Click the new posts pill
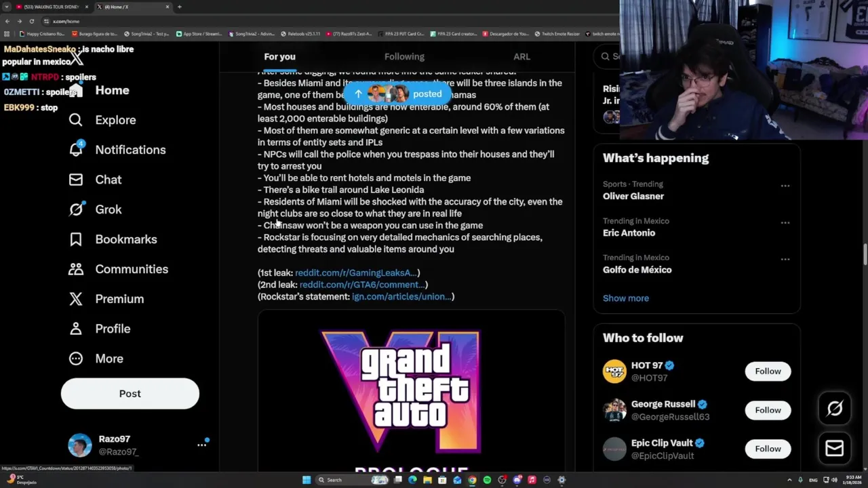Screen dimensions: 868x488 point(398,94)
